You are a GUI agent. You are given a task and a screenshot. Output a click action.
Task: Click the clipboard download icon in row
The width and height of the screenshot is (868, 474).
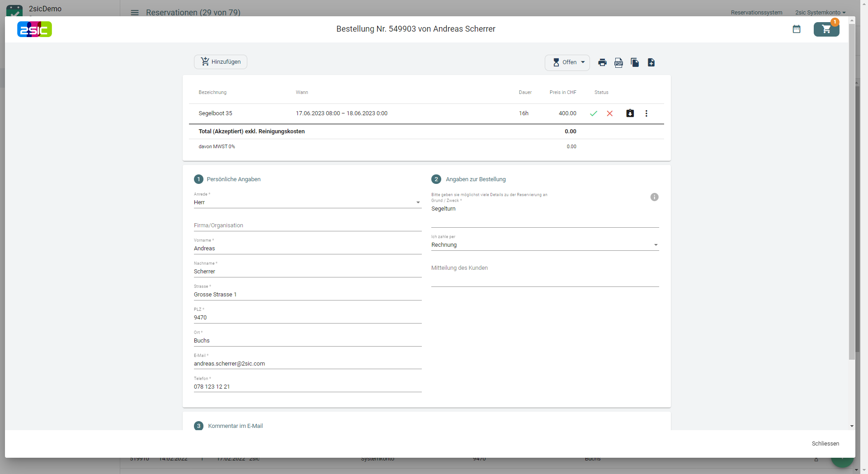coord(630,113)
